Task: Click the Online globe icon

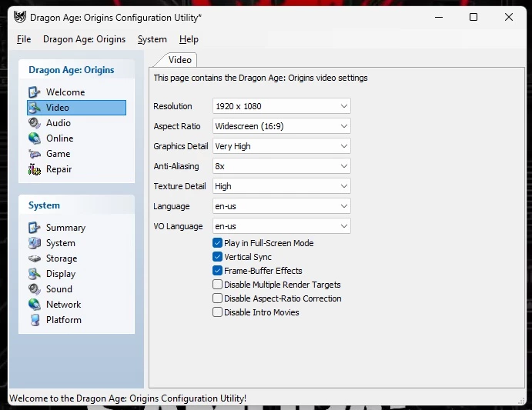Action: pos(35,138)
